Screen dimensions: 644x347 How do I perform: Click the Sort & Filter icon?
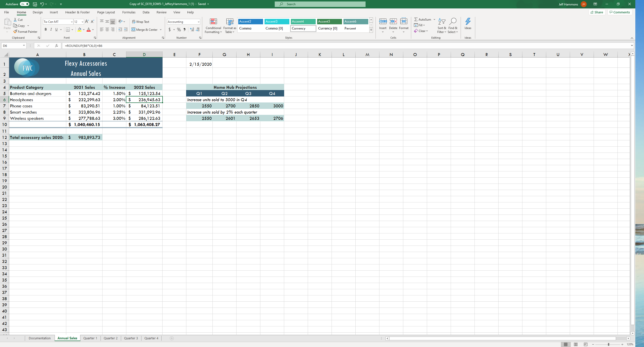(x=442, y=22)
